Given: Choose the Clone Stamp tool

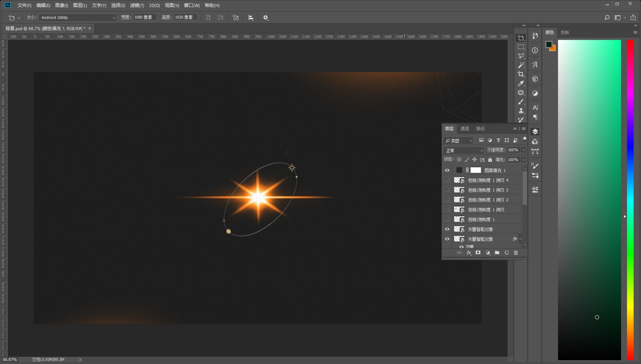Looking at the screenshot, I should click(x=521, y=111).
